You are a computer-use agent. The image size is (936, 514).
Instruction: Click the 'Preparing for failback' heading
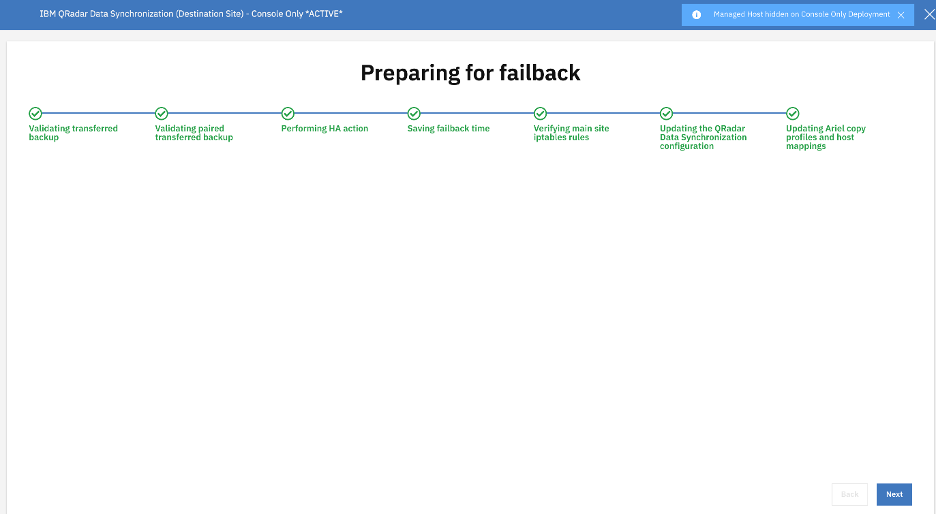(x=470, y=73)
